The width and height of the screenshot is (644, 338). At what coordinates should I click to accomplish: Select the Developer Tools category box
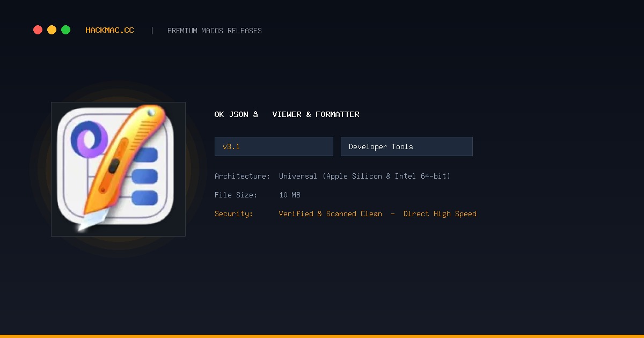407,146
